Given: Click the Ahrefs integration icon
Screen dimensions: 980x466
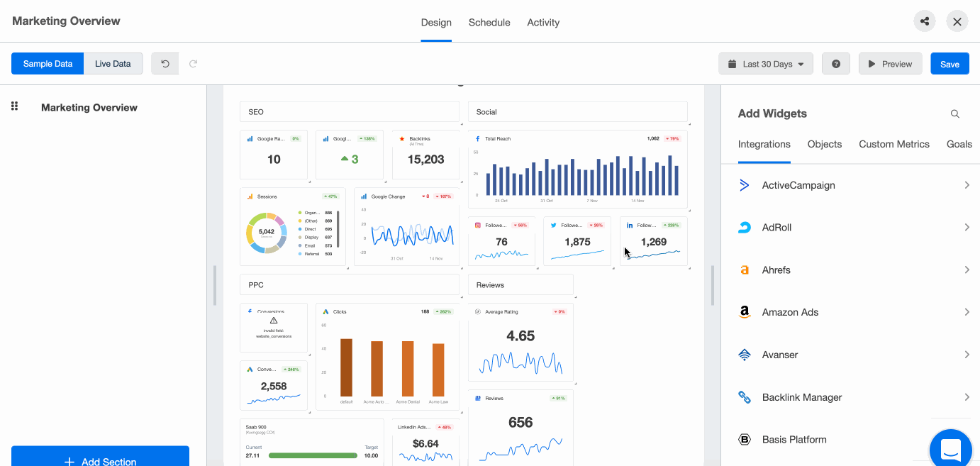Looking at the screenshot, I should coord(745,270).
